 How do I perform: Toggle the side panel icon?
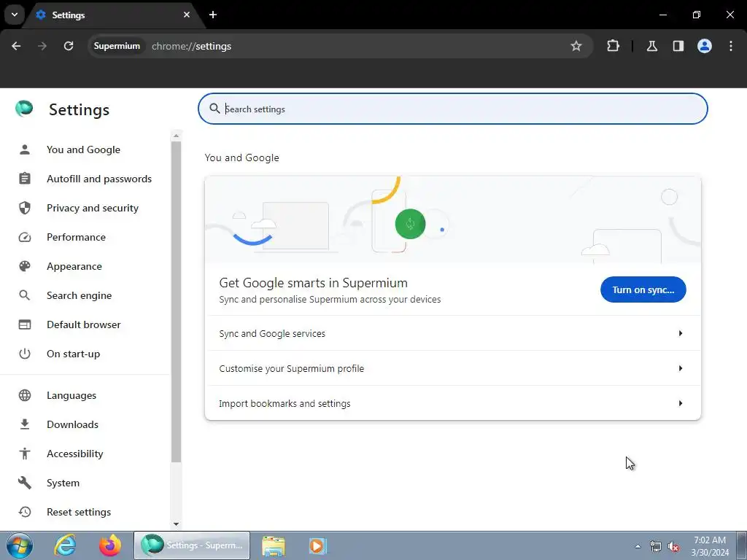(678, 46)
